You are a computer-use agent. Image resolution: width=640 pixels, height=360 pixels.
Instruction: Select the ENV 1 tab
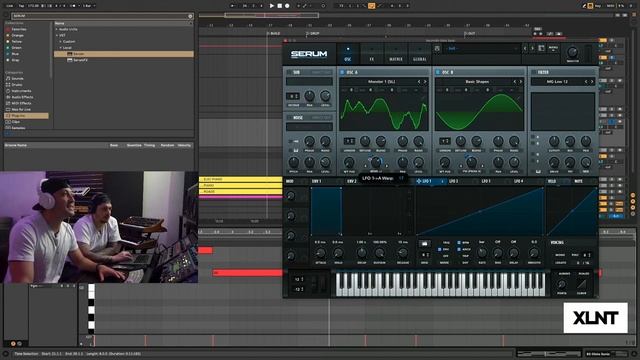pyautogui.click(x=316, y=181)
